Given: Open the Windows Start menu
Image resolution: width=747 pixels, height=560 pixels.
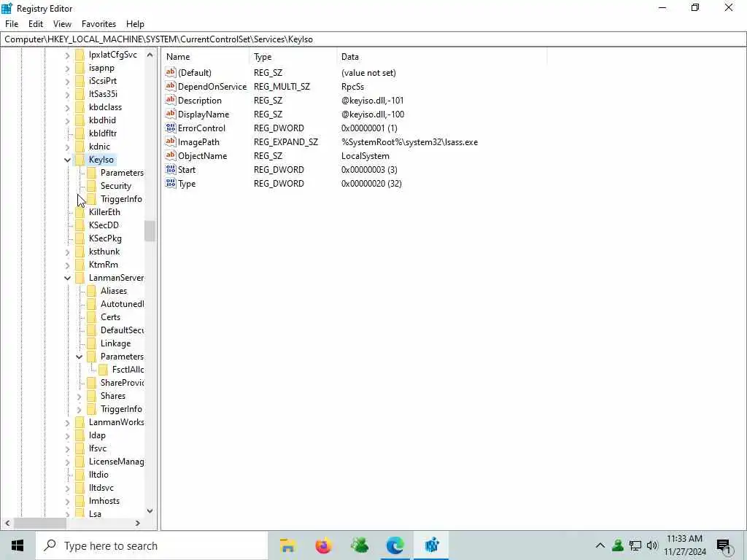Looking at the screenshot, I should point(18,545).
